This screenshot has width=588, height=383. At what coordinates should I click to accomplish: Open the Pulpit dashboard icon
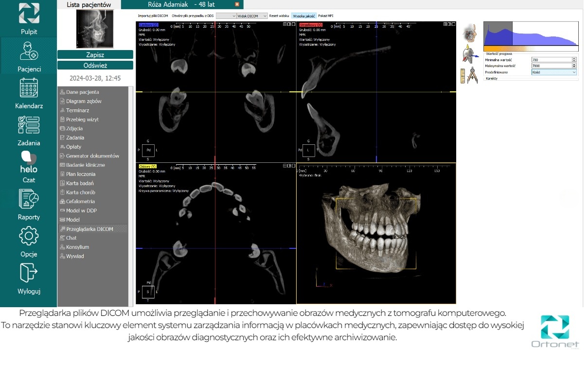(29, 14)
